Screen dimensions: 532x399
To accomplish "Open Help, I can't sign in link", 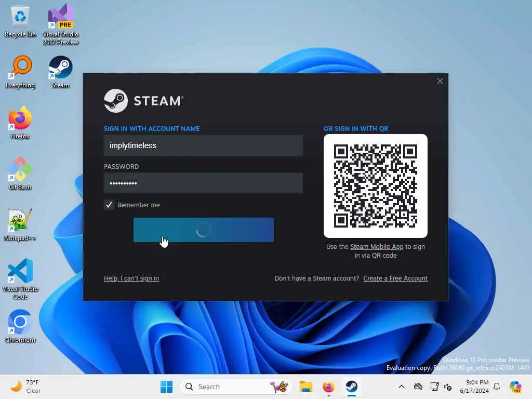I will [x=131, y=278].
